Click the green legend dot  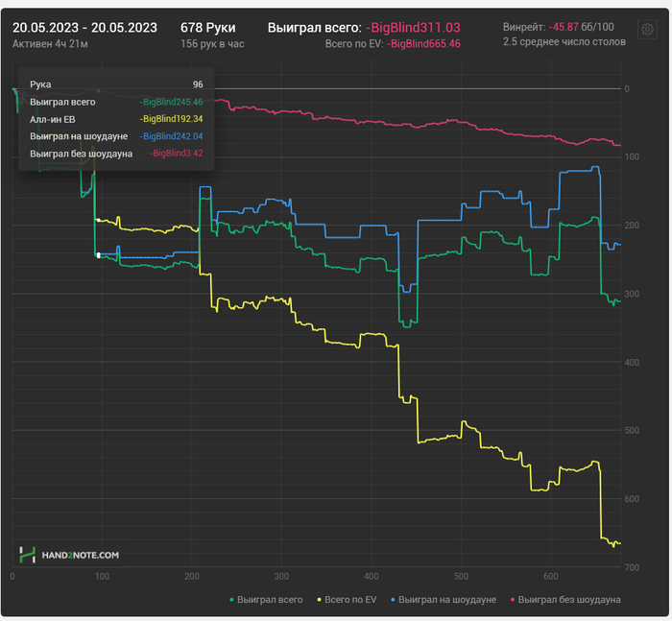coord(232,600)
